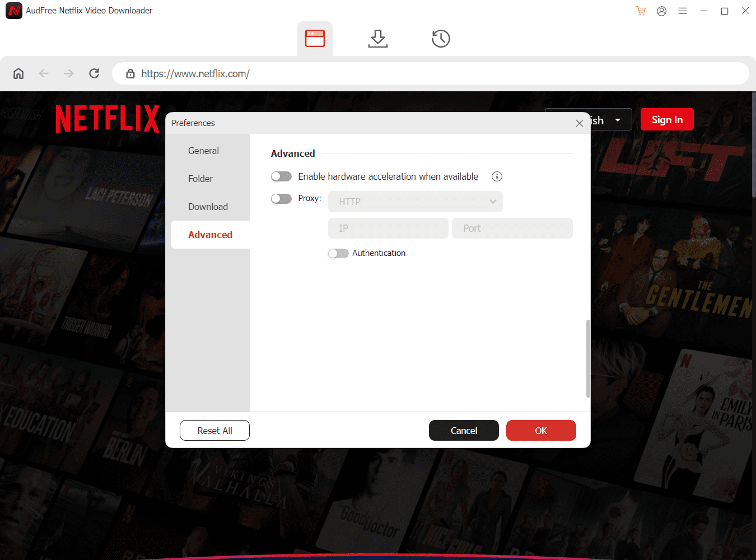Image resolution: width=756 pixels, height=560 pixels.
Task: Open the user account icon
Action: (x=661, y=11)
